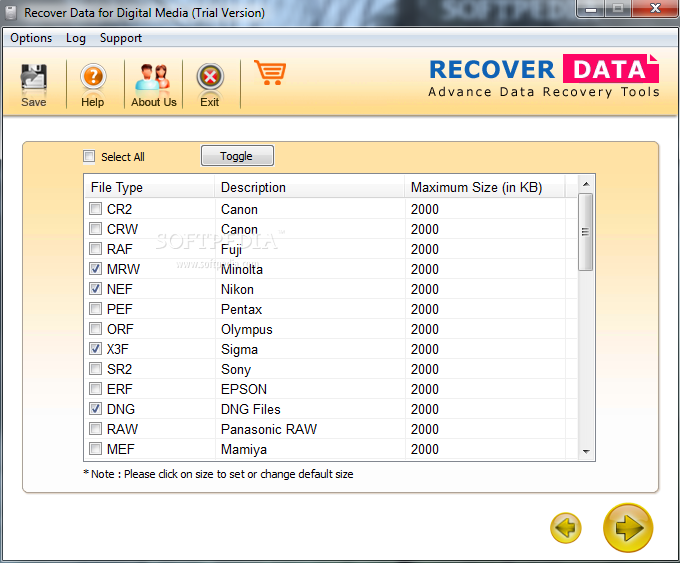Check the ORF file type box
Image resolution: width=680 pixels, height=563 pixels.
click(95, 328)
